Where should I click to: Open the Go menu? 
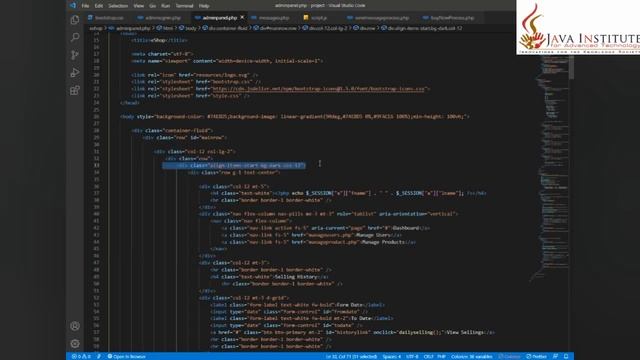coord(152,6)
